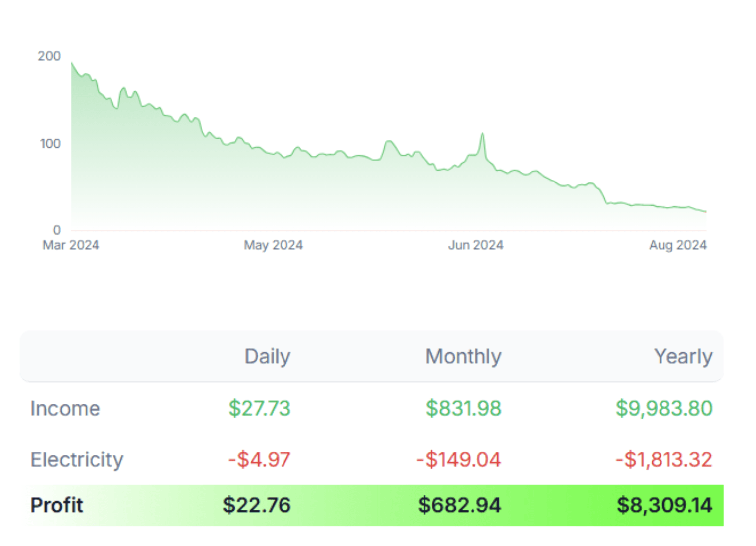Viewport: 756px width, 546px height.
Task: Click the Jun 2024 axis label
Action: pyautogui.click(x=475, y=245)
